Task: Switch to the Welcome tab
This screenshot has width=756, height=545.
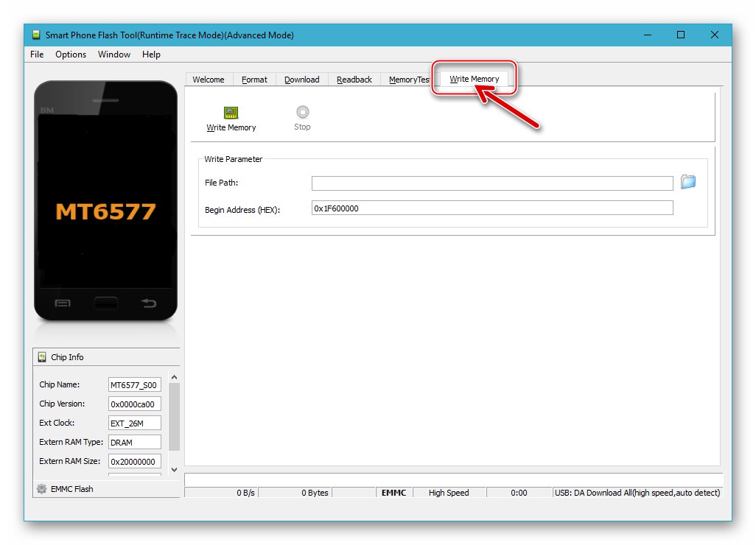Action: (209, 79)
